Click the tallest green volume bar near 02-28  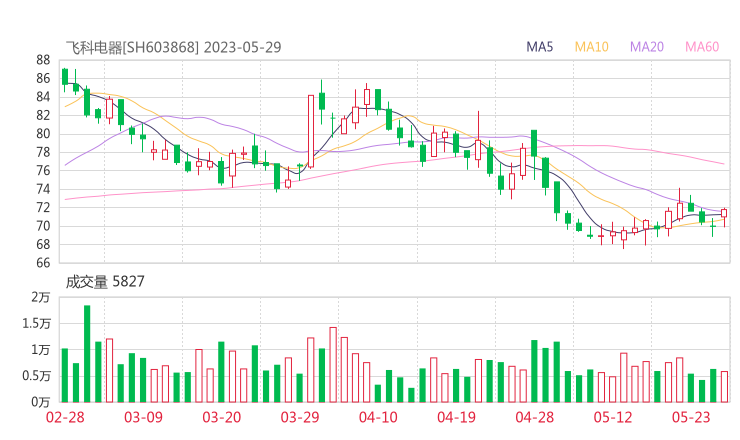coord(87,354)
